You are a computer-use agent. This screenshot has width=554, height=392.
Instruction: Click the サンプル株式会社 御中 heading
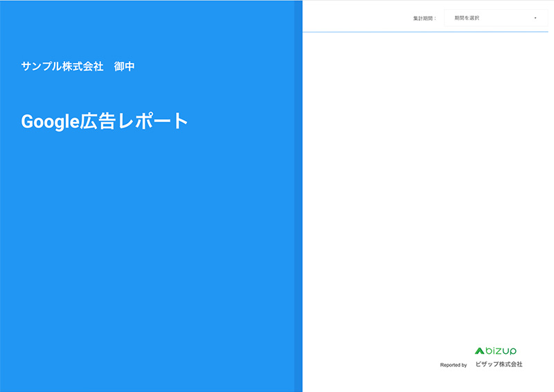click(x=78, y=66)
